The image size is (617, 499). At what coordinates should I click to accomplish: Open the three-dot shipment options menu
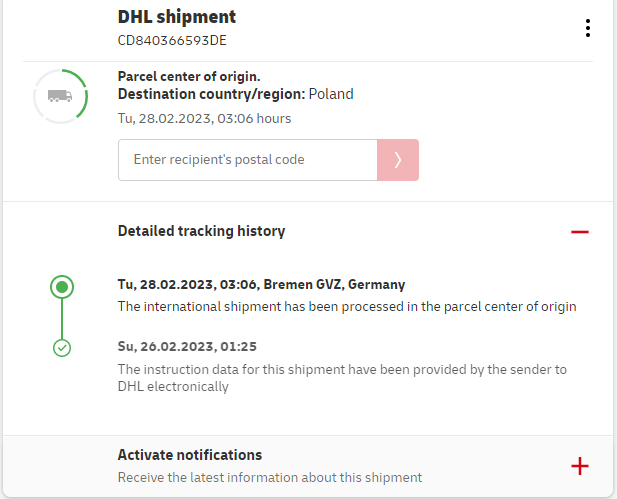[x=588, y=28]
